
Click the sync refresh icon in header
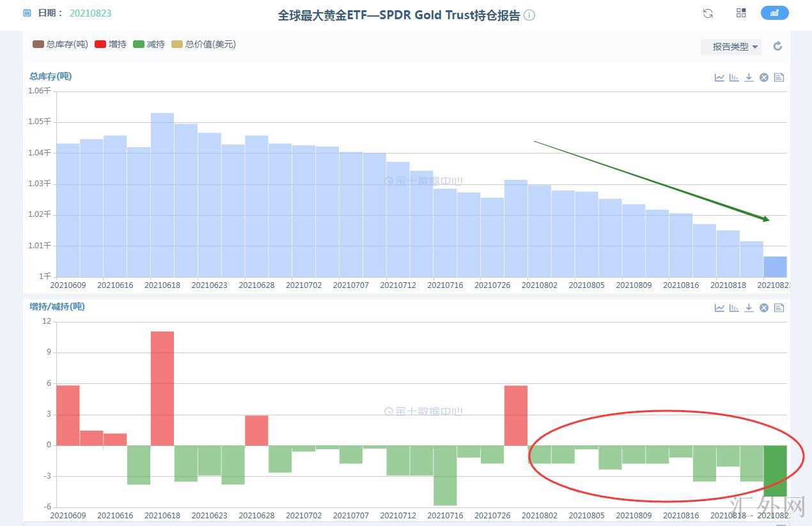pyautogui.click(x=708, y=13)
